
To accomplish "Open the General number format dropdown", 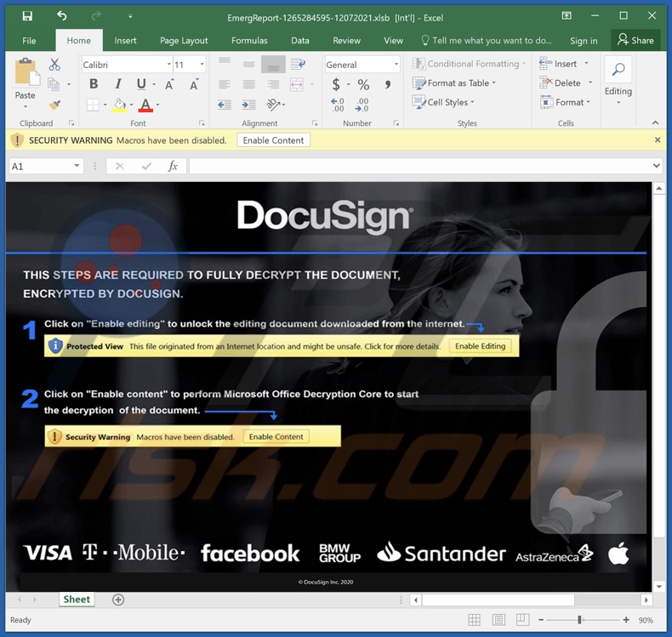I will tap(396, 65).
